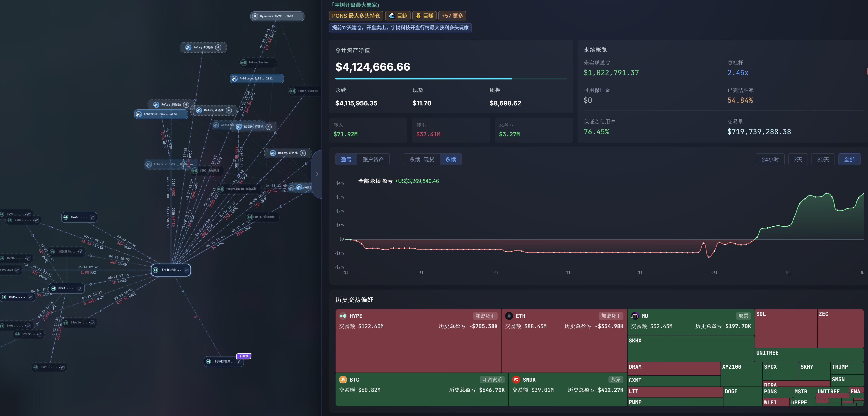
Task: Click the HYPE token logo in treemap
Action: click(x=343, y=316)
